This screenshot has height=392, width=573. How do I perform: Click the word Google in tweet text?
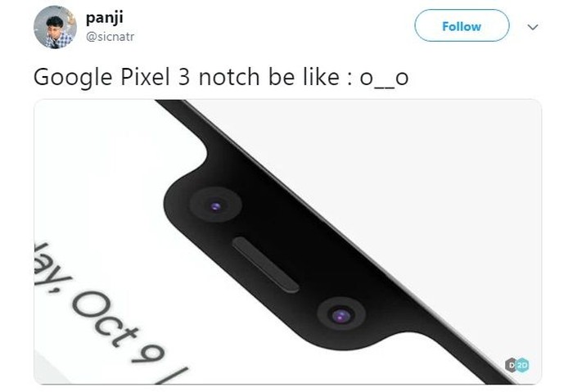(73, 78)
